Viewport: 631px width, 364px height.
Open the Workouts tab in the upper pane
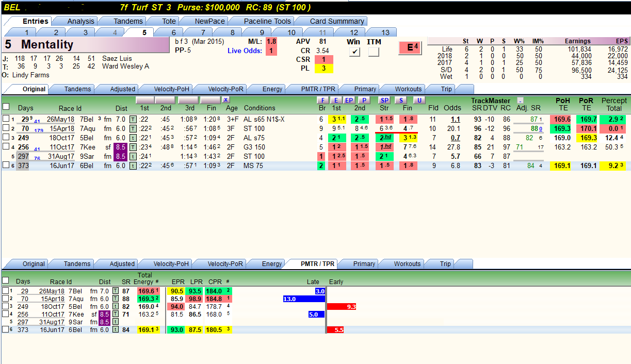click(408, 89)
